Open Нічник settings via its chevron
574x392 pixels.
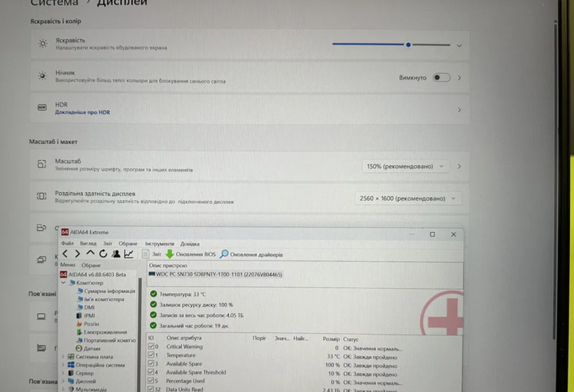click(459, 78)
